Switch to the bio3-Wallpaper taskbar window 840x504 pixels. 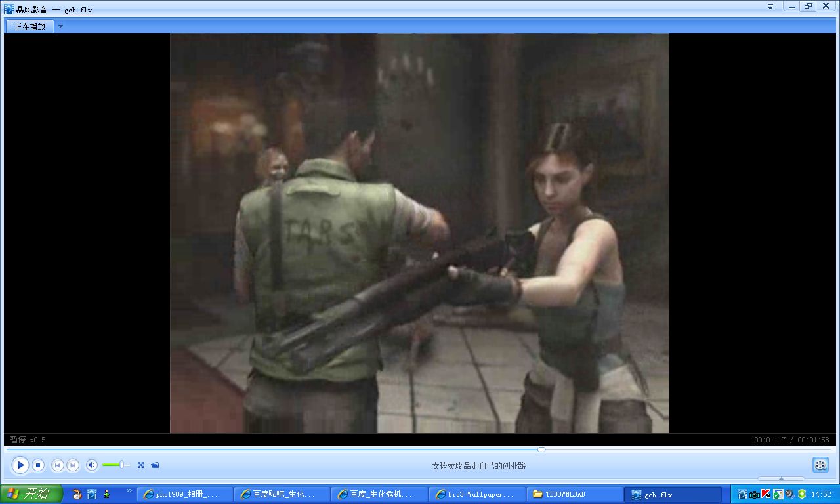pos(477,494)
